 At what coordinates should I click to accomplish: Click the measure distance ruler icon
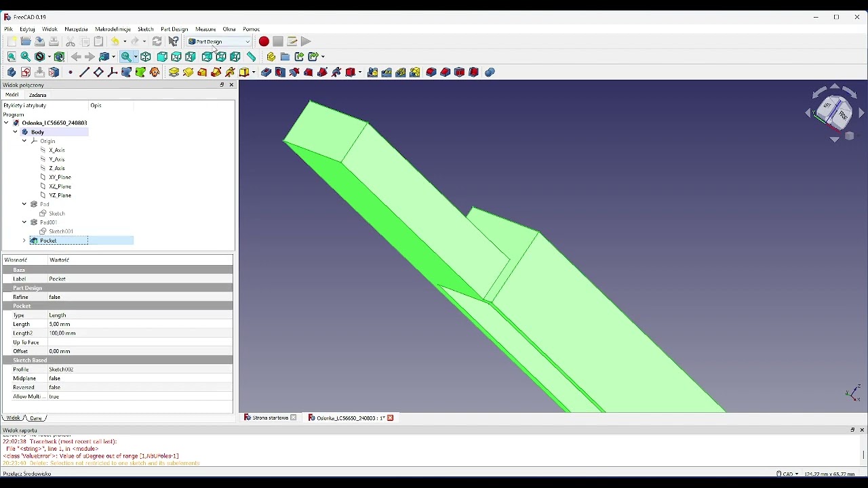[x=252, y=57]
